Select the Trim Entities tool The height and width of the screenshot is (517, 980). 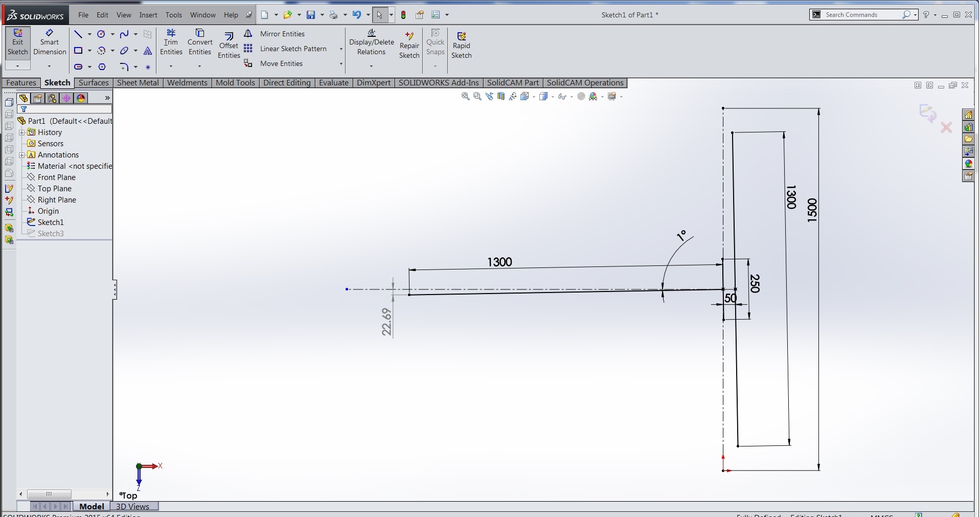coord(171,42)
